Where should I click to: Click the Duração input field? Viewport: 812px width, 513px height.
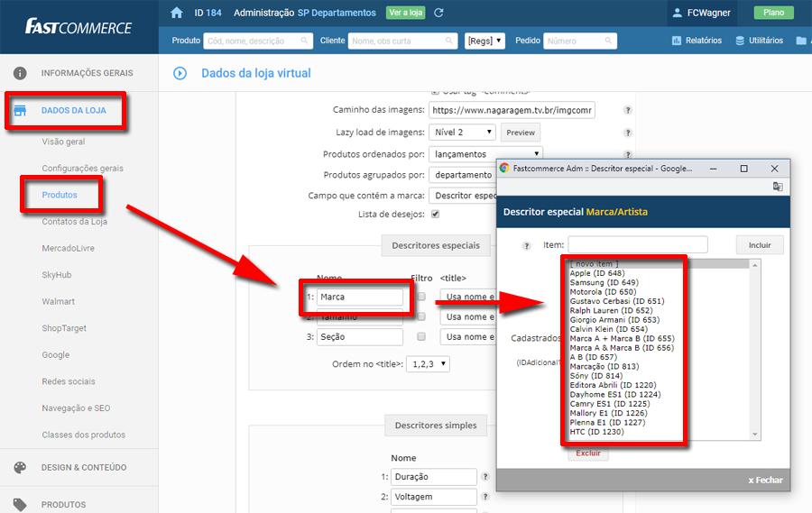click(x=433, y=476)
